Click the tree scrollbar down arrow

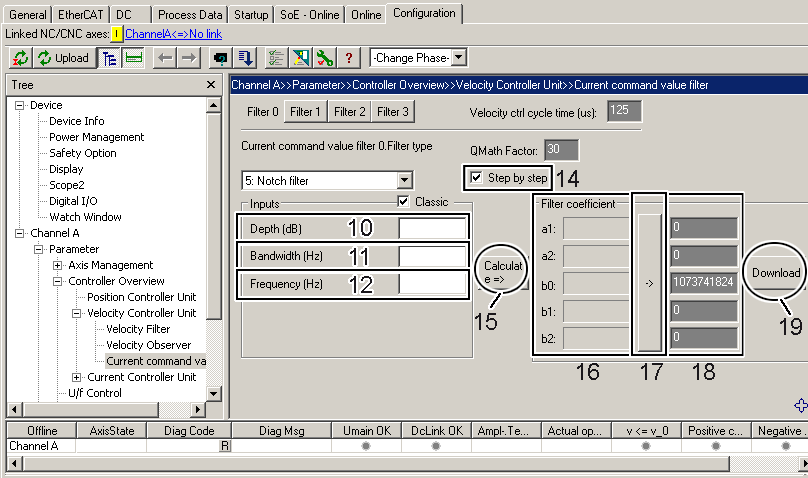coord(213,394)
